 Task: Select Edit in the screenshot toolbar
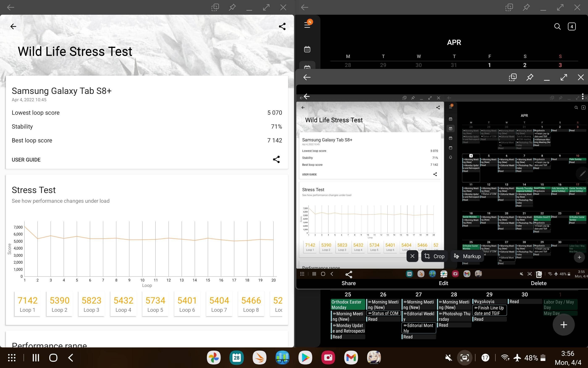click(x=444, y=283)
